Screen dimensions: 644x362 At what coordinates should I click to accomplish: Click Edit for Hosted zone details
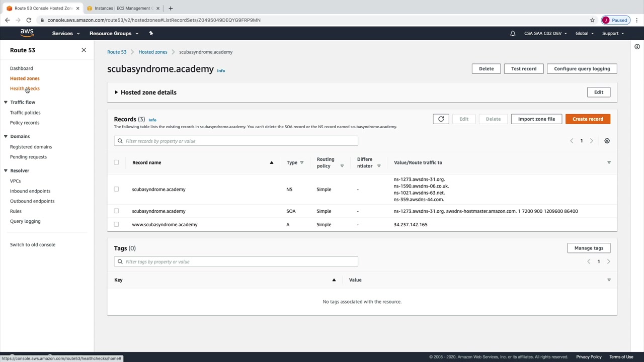[x=599, y=93]
